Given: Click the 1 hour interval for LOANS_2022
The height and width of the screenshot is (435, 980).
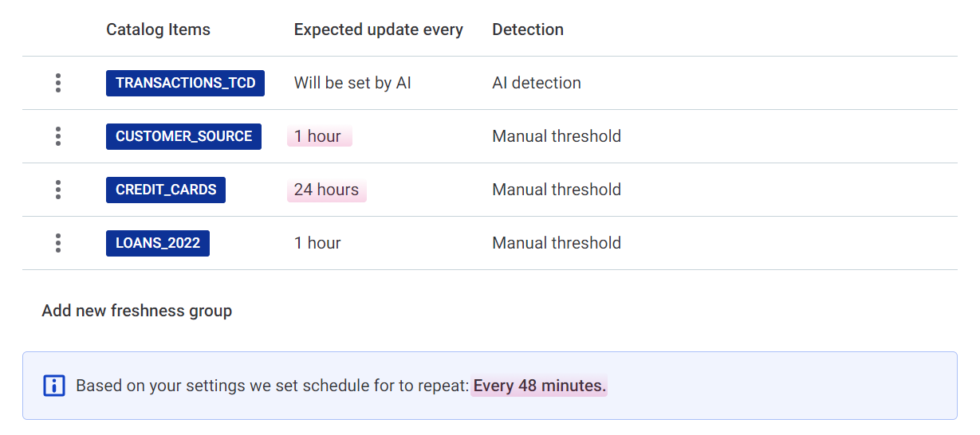Looking at the screenshot, I should pyautogui.click(x=317, y=243).
